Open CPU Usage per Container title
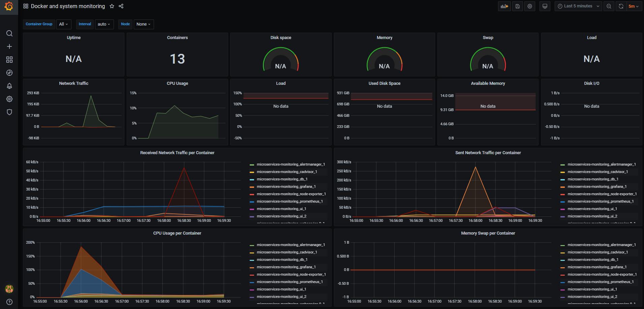The image size is (644, 309). (x=177, y=233)
